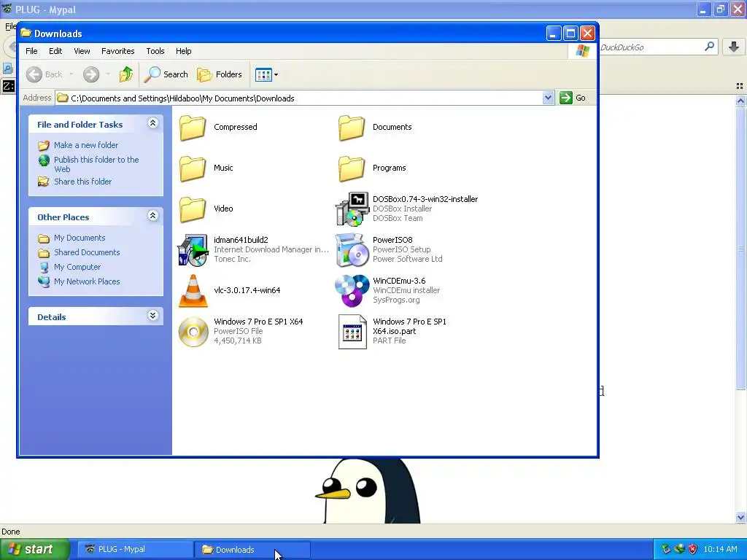Select the Windows 7 Pro ISO disc icon
747x560 pixels.
(193, 332)
